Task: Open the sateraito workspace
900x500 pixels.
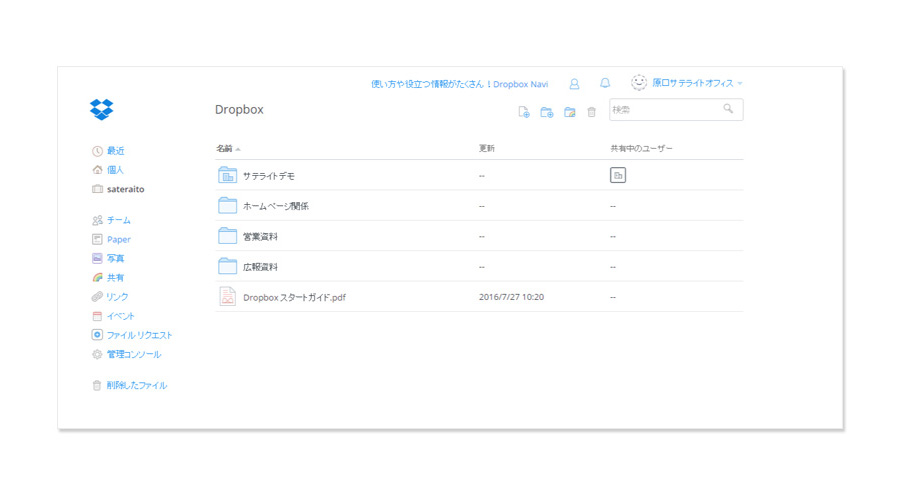Action: coord(126,189)
